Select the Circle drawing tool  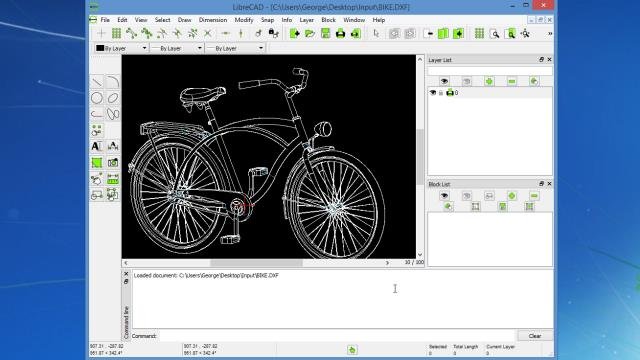tap(97, 98)
